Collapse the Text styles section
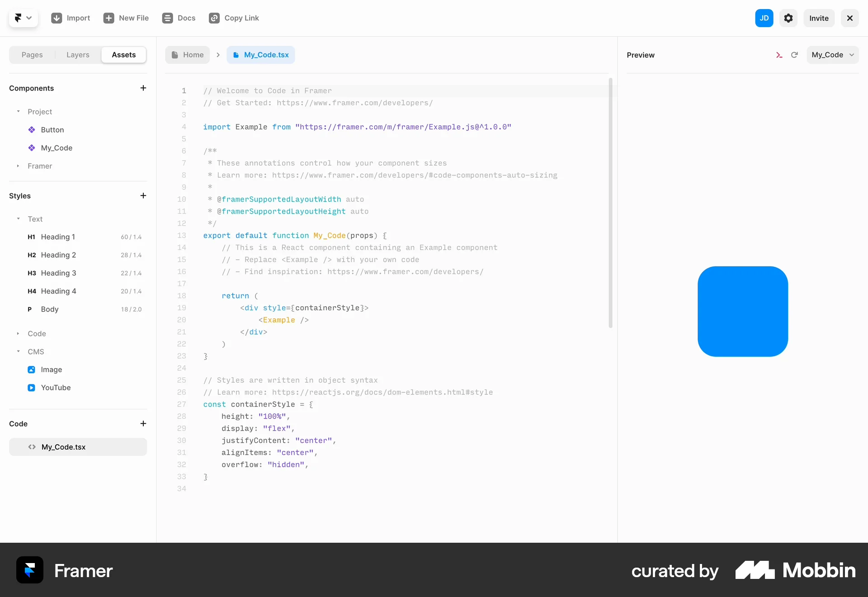Screen dimensions: 868x597 [x=18, y=219]
